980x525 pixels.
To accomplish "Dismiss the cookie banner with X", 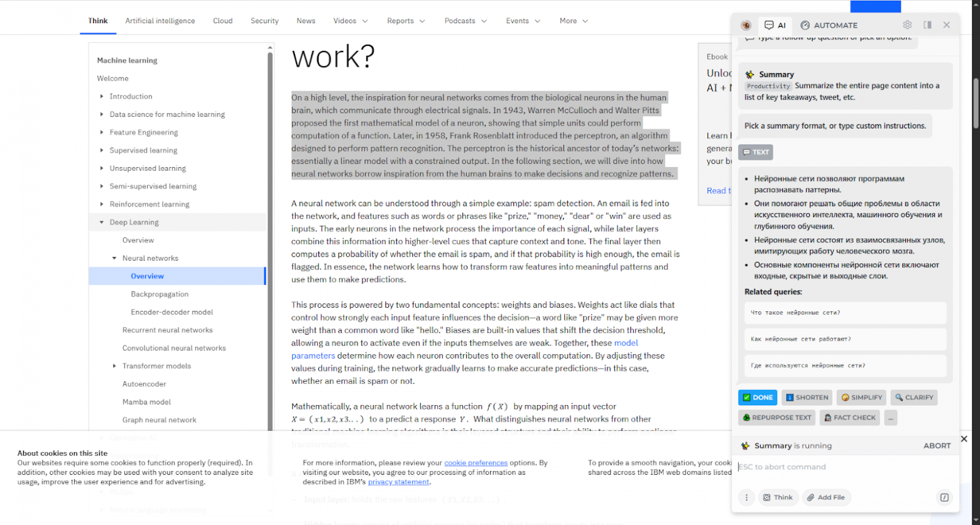I will tap(964, 439).
